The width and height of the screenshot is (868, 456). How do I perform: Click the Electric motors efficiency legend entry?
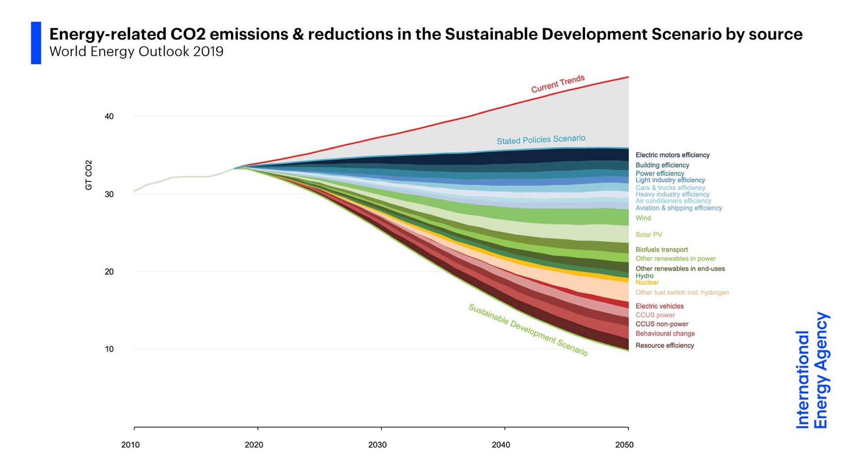(673, 155)
